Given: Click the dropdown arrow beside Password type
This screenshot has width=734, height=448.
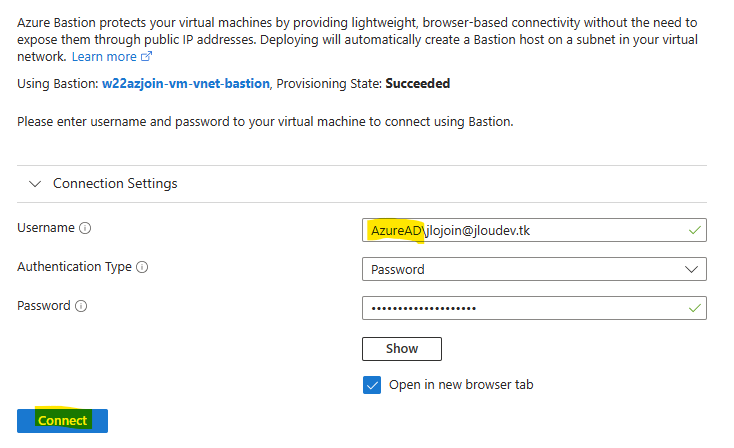Looking at the screenshot, I should (x=691, y=269).
